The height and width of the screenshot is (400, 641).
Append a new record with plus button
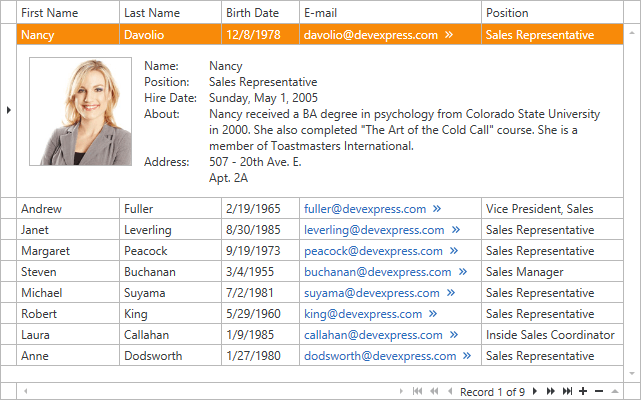tap(583, 391)
